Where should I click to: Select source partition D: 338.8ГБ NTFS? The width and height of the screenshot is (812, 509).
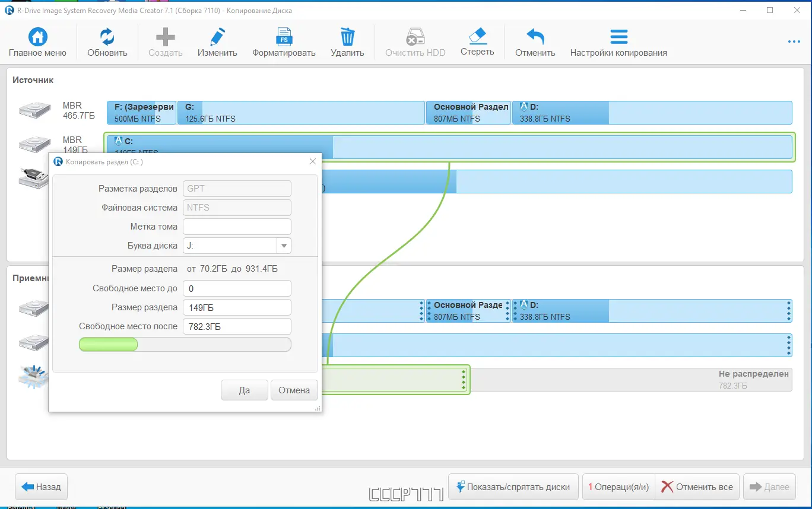click(652, 113)
